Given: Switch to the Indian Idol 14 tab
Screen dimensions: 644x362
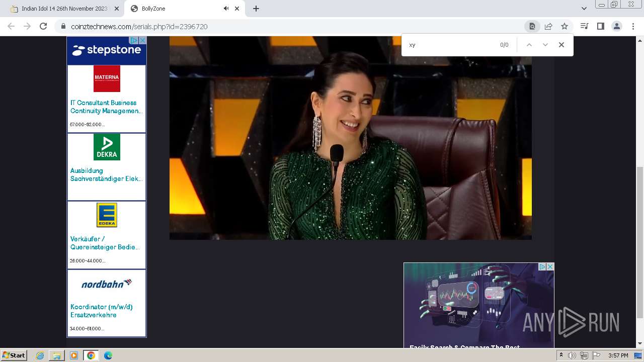Looking at the screenshot, I should [64, 9].
